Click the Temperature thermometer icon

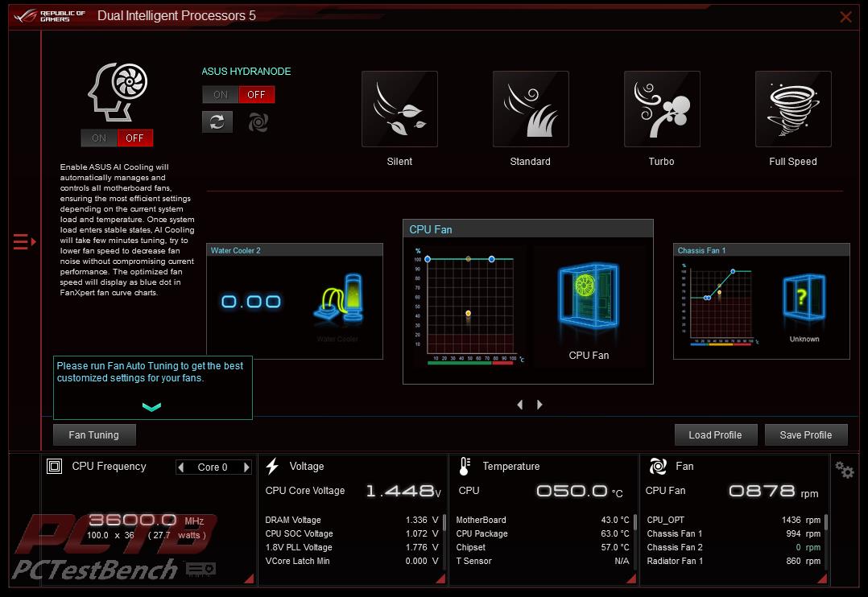pyautogui.click(x=465, y=467)
